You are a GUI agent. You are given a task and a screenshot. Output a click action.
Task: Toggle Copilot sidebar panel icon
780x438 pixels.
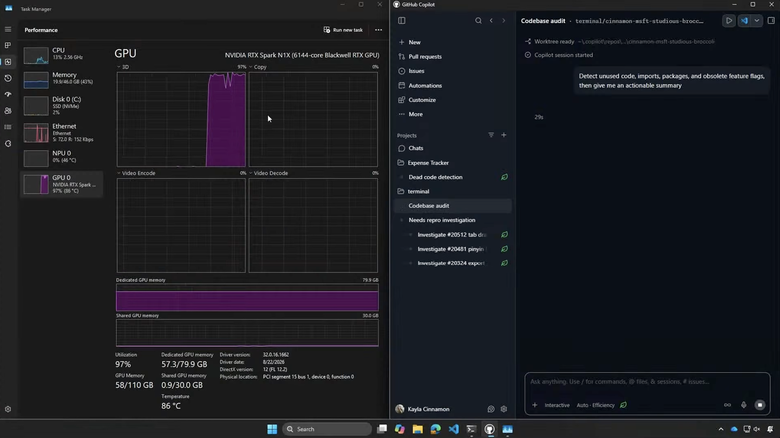click(401, 20)
